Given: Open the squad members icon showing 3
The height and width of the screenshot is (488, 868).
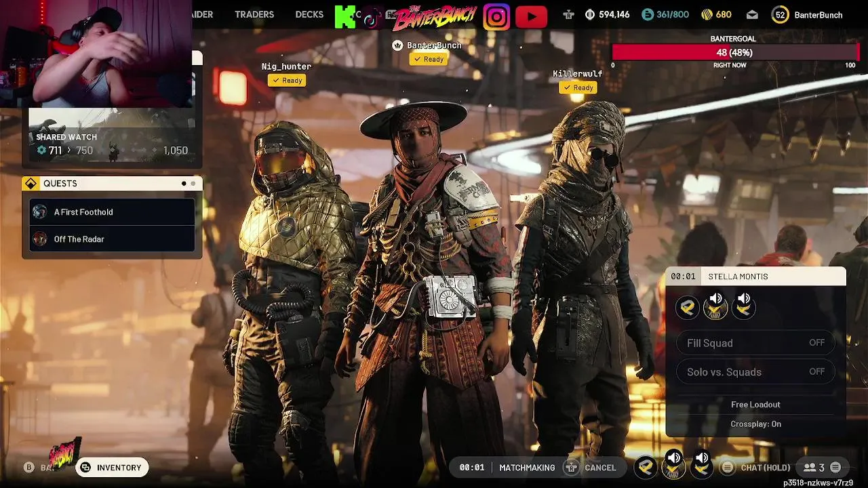Looking at the screenshot, I should click(x=814, y=468).
